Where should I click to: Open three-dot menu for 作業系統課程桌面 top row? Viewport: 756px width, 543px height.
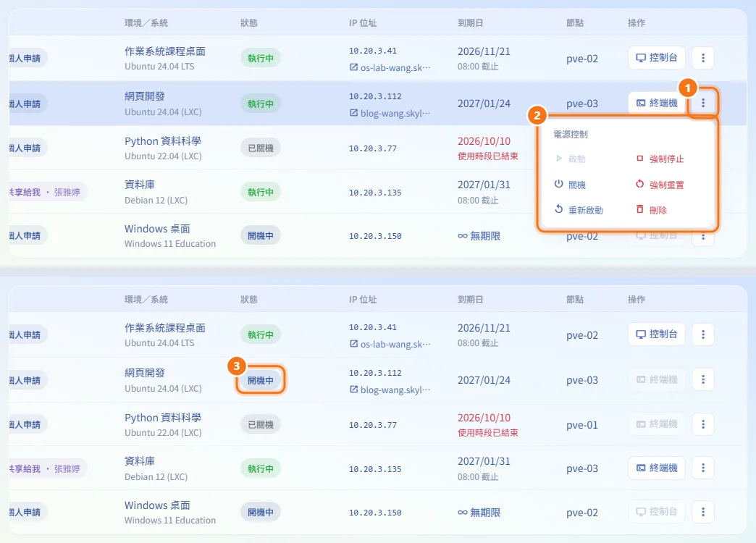[x=703, y=58]
